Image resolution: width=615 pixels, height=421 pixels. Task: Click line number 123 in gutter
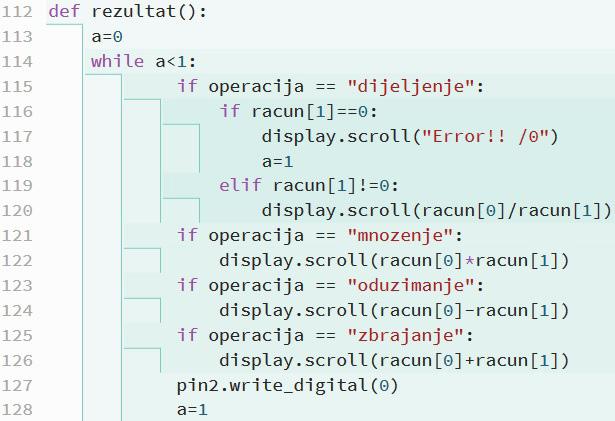(x=17, y=285)
